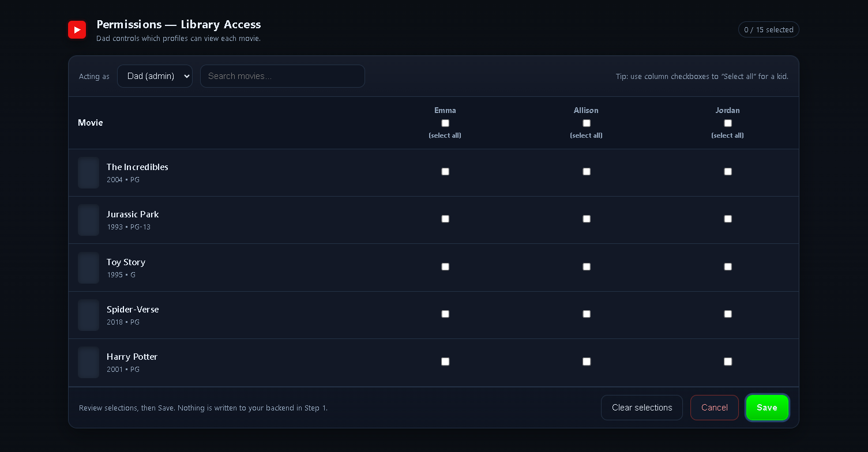Allow The Incredibles for Allison
Viewport: 868px width, 452px height.
[587, 171]
